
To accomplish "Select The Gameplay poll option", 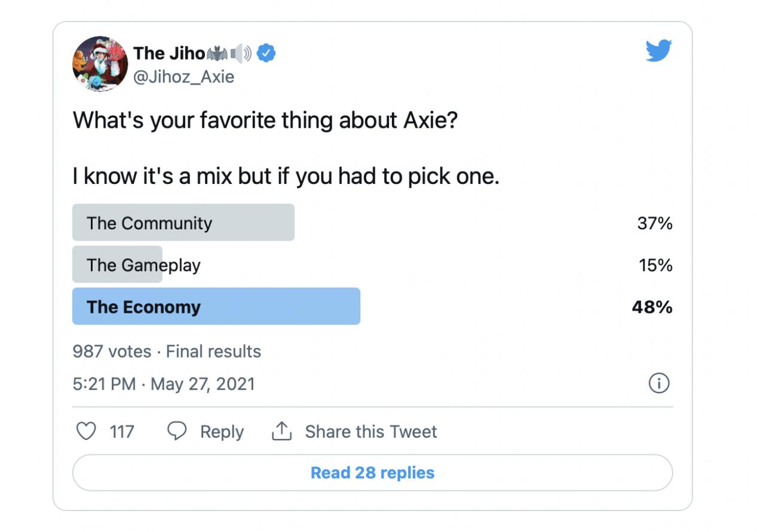I will coord(143,265).
